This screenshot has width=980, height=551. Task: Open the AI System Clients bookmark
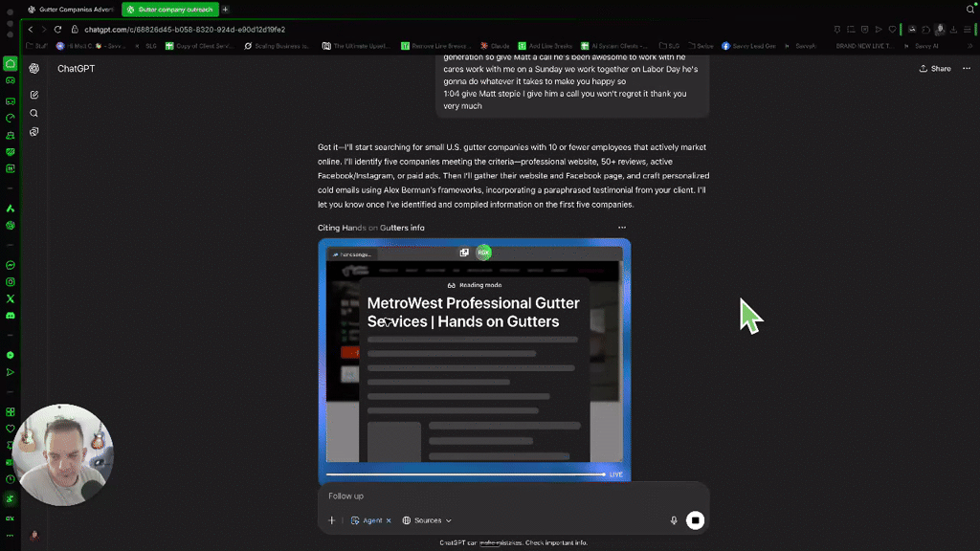[x=614, y=46]
